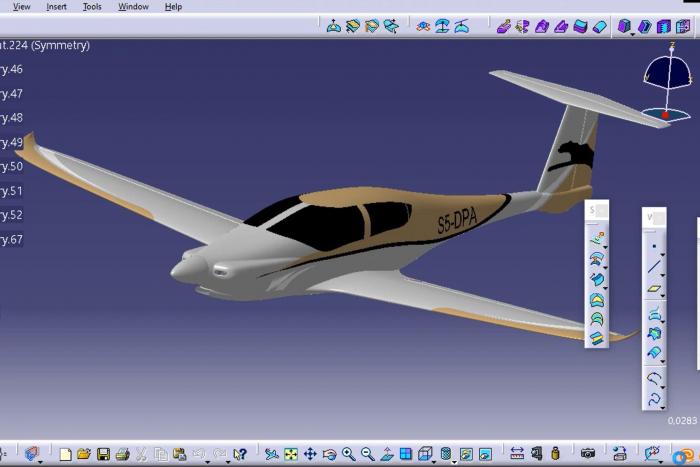Screen dimensions: 700x467
Task: Click the Zoom Out magnifier icon
Action: (x=367, y=454)
